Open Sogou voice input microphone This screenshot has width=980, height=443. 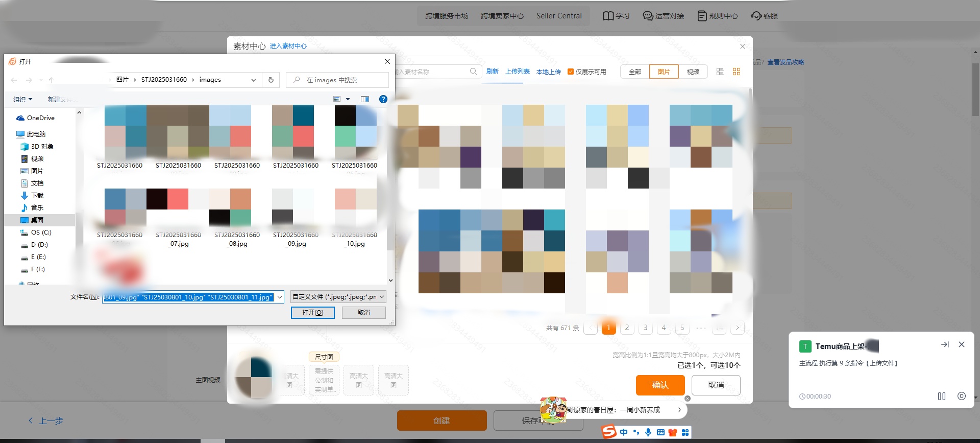coord(648,432)
